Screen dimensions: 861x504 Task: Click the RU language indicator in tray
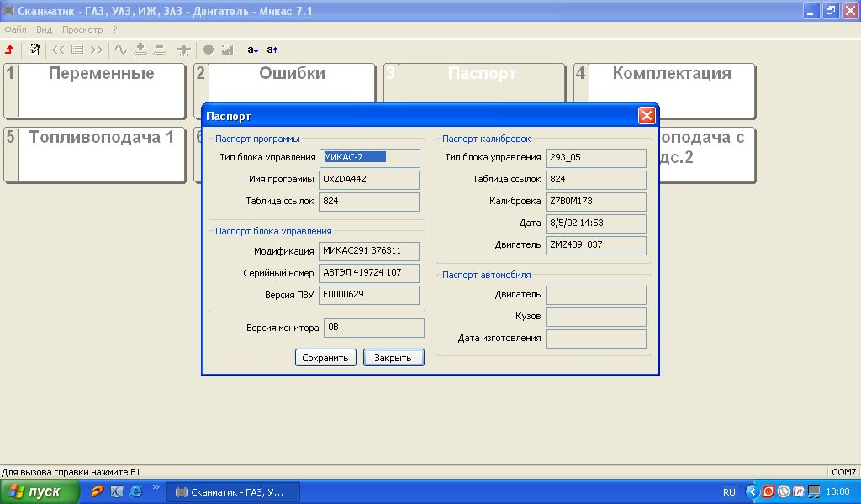(729, 492)
